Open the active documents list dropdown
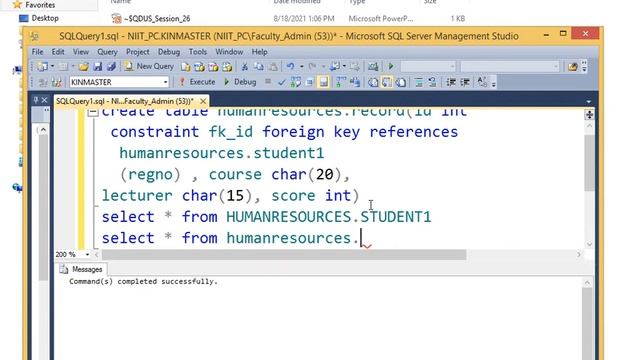The width and height of the screenshot is (640, 360). (588, 101)
